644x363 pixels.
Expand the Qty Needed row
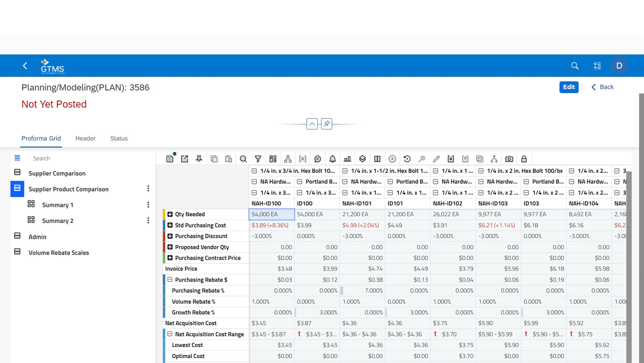click(x=170, y=214)
